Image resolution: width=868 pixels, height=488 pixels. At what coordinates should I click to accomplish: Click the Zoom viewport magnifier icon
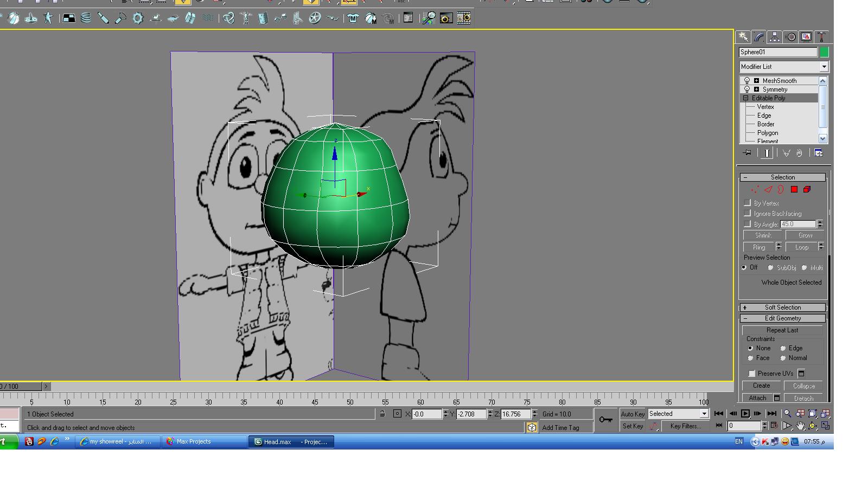coord(787,414)
